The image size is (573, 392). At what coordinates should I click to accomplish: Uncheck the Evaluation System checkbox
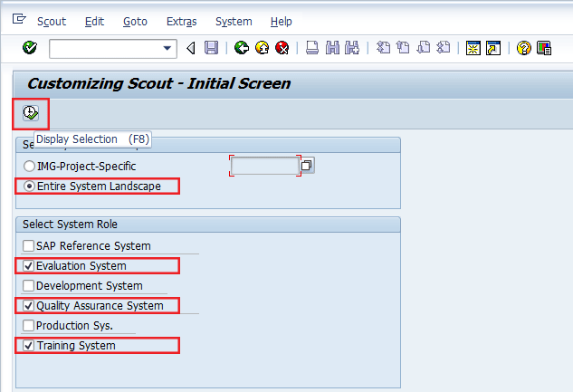(x=28, y=265)
